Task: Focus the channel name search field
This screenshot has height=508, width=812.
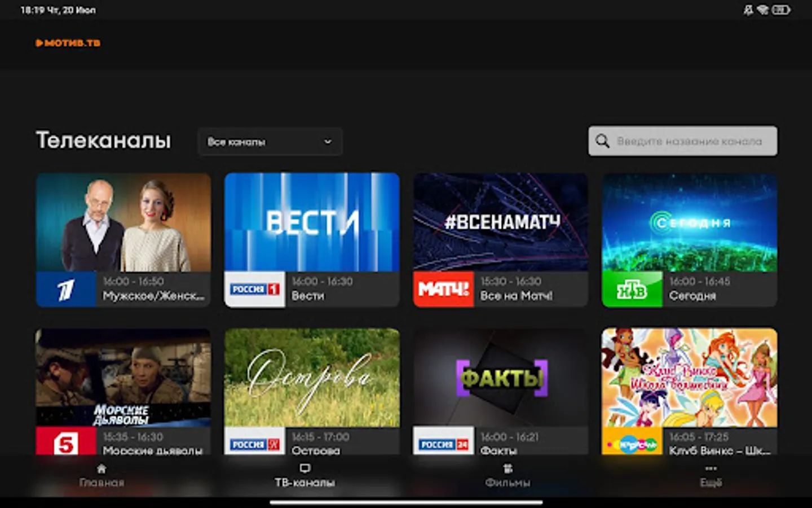Action: [x=683, y=141]
